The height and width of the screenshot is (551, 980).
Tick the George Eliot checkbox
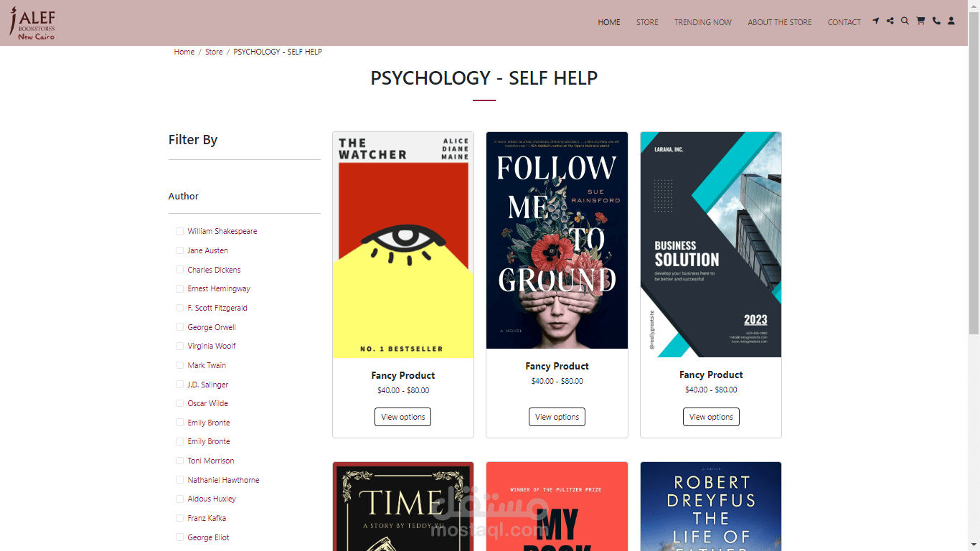coord(179,537)
